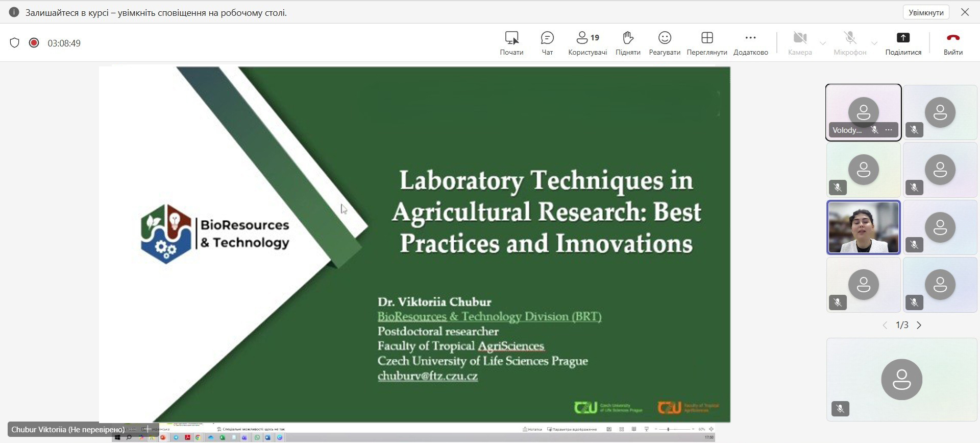The width and height of the screenshot is (980, 443).
Task: Leave the meeting with Вийти button
Action: coord(953,43)
